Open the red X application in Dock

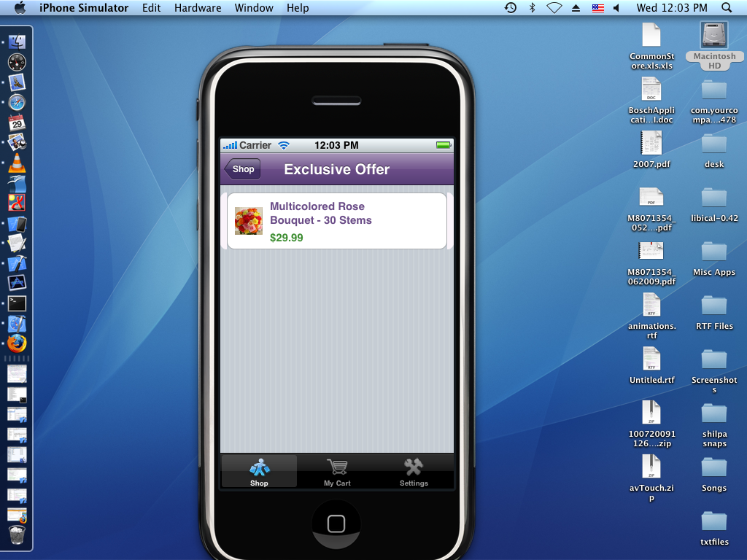pos(18,203)
